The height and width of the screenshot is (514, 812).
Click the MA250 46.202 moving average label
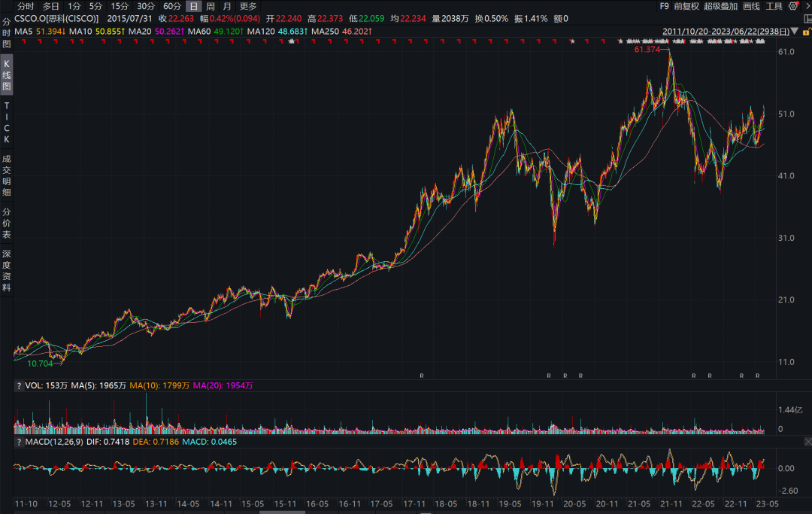click(342, 31)
